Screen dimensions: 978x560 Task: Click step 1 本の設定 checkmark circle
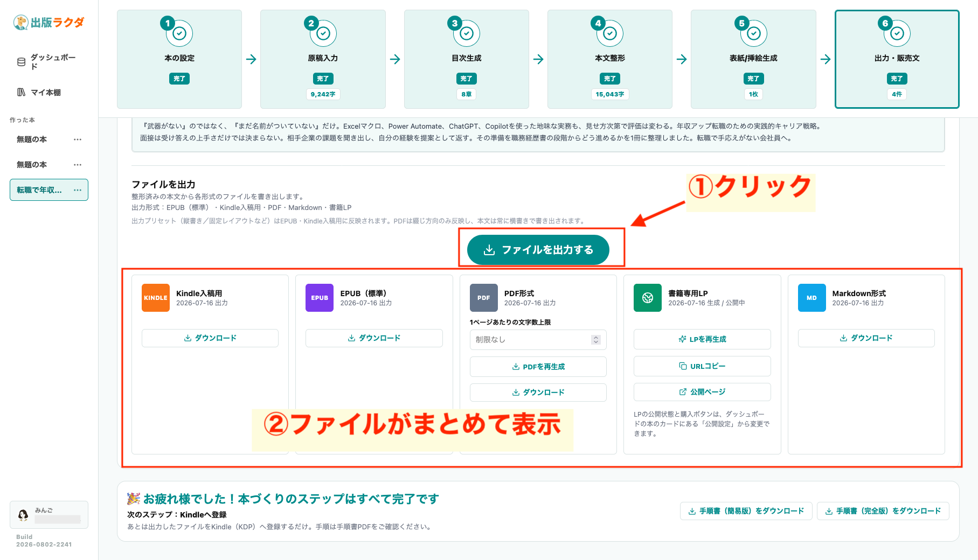[x=179, y=33]
